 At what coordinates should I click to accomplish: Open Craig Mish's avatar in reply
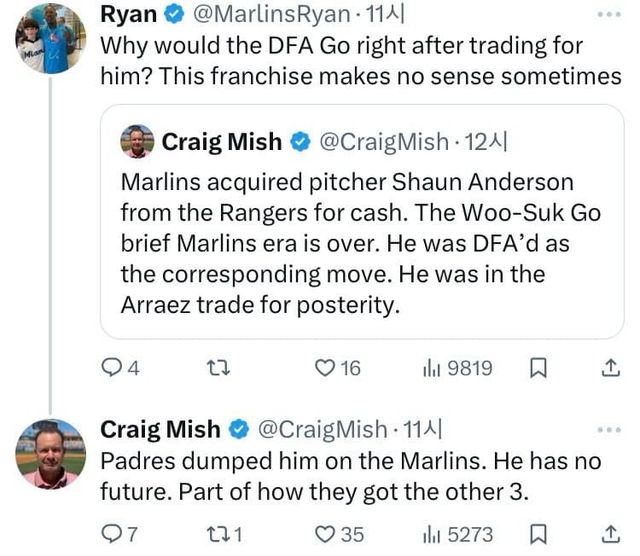50,453
